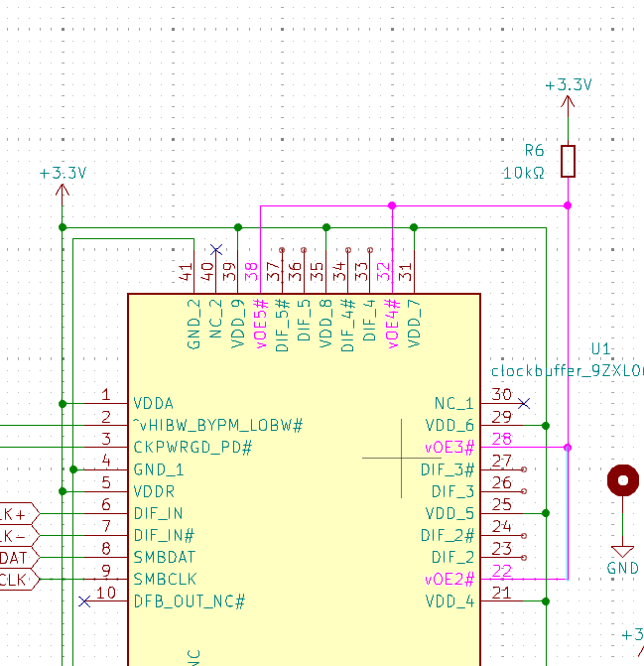Select the 10kΩ value text
The width and height of the screenshot is (644, 666).
[523, 173]
